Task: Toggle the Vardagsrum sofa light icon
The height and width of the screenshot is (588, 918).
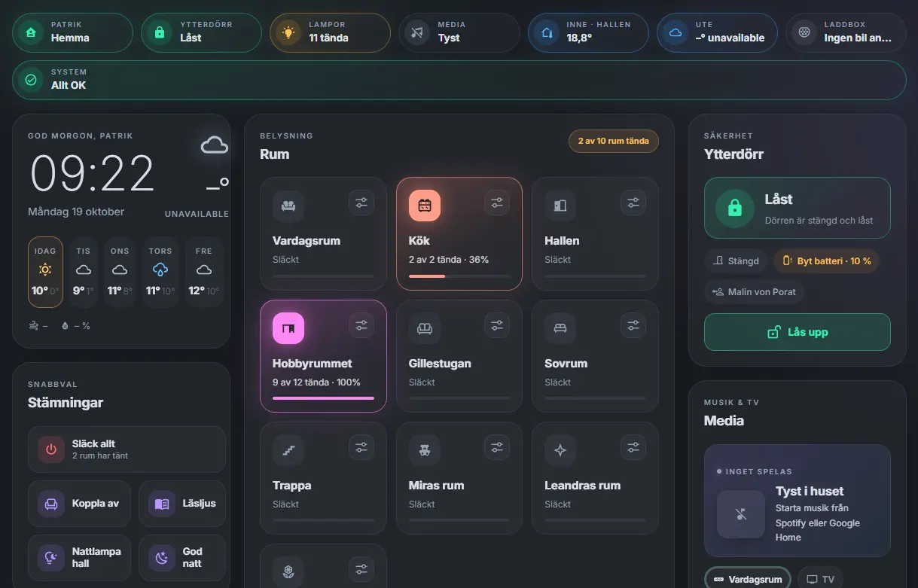Action: 288,206
